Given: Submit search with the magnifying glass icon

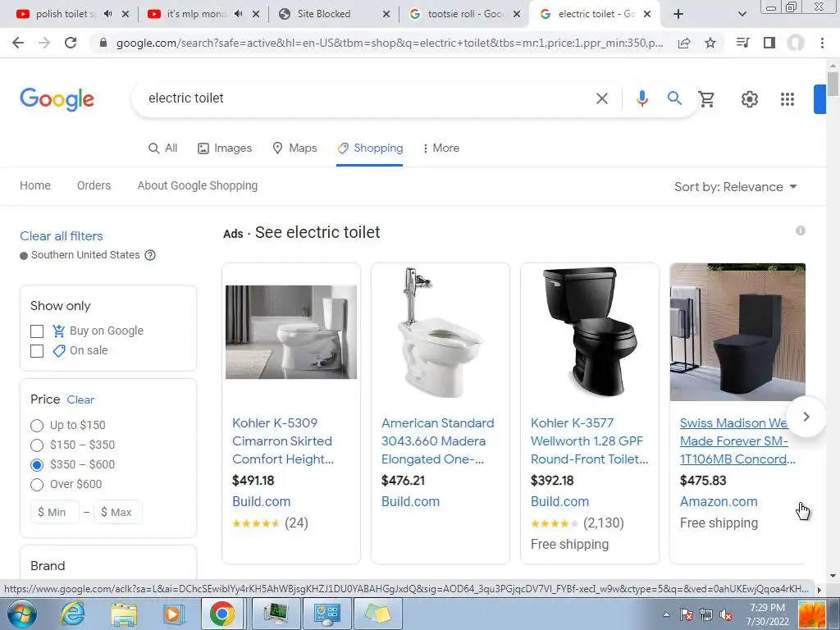Looking at the screenshot, I should (x=674, y=98).
